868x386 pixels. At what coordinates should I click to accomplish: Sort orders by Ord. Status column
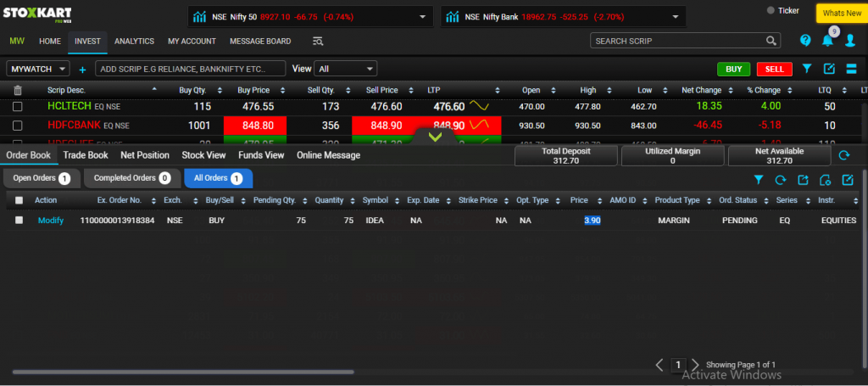[x=765, y=200]
